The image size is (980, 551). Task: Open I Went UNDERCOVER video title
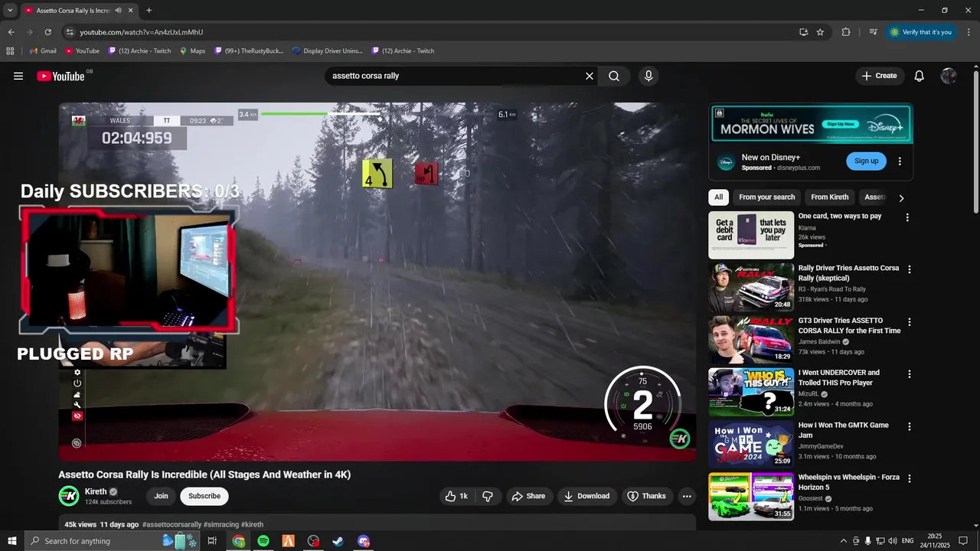839,377
